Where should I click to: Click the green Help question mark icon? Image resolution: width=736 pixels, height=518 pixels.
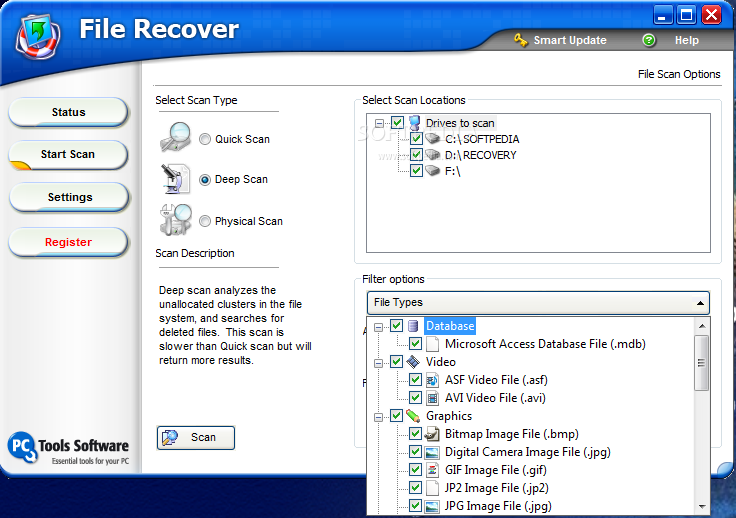649,40
